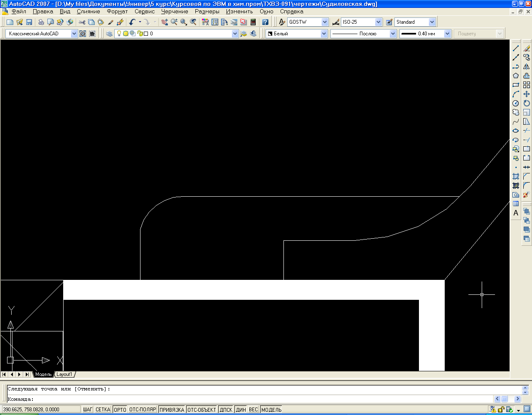532x415 pixels.
Task: Click the Multiline Text tool
Action: point(516,213)
